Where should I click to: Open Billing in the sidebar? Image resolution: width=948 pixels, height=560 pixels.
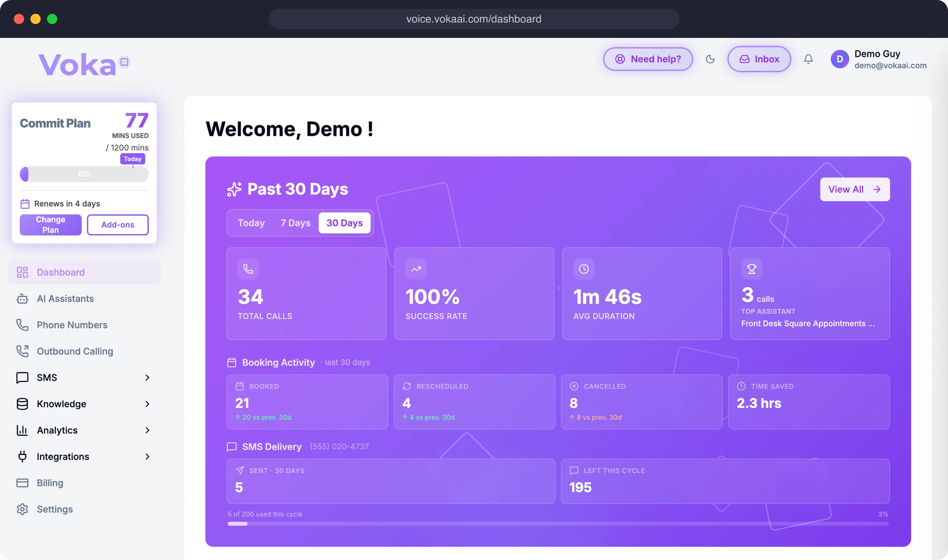pyautogui.click(x=84, y=483)
